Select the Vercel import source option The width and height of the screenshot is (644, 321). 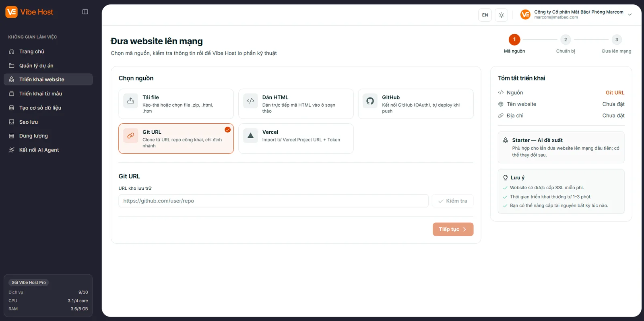coord(296,139)
